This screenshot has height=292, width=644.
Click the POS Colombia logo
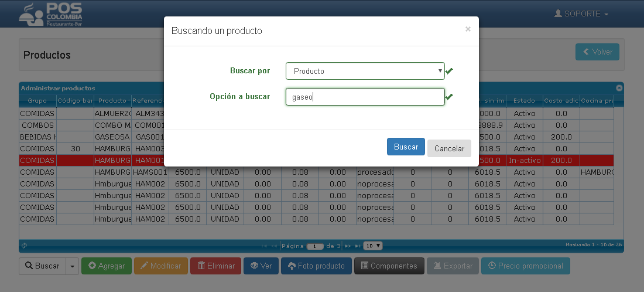pos(50,15)
